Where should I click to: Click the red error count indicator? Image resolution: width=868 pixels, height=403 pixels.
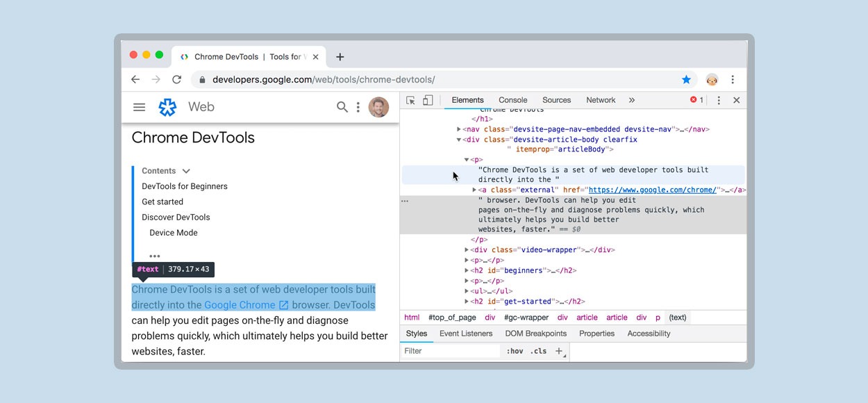click(696, 100)
